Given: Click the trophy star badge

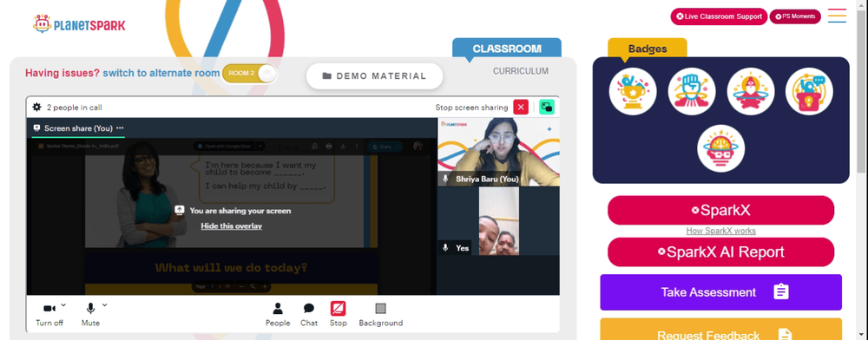Looking at the screenshot, I should [x=633, y=91].
